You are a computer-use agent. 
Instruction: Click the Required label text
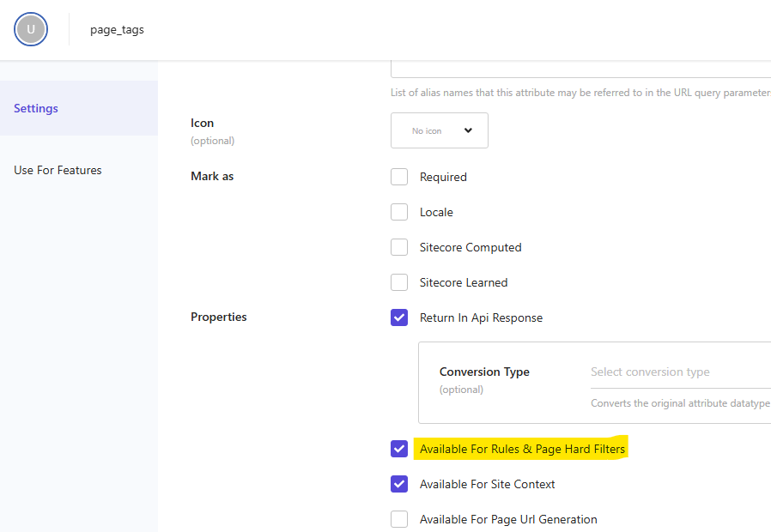(x=443, y=177)
